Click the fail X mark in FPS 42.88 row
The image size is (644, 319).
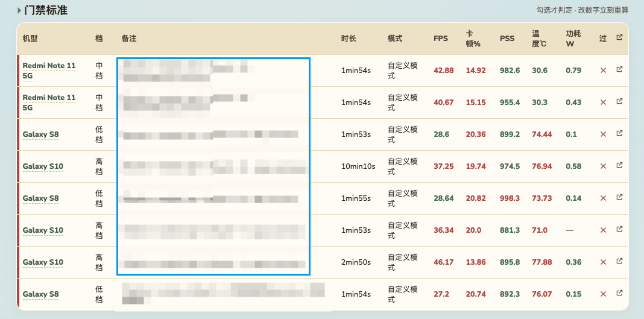(x=603, y=71)
